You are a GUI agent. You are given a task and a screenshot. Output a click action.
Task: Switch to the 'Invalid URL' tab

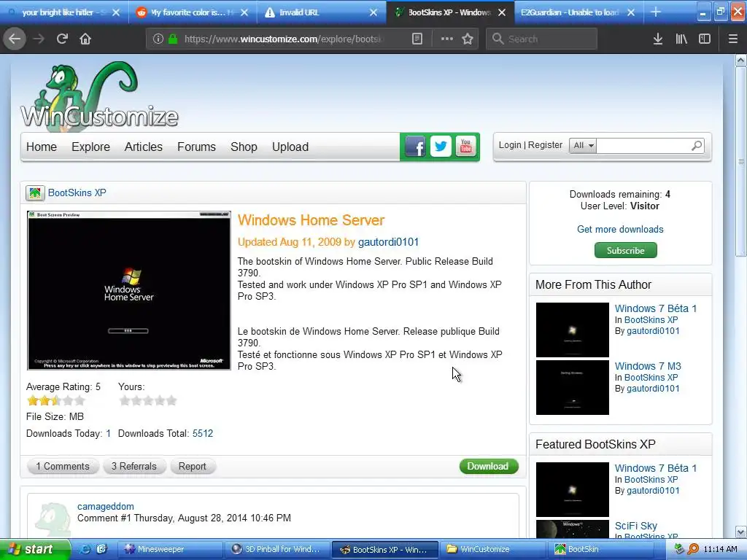coord(322,12)
